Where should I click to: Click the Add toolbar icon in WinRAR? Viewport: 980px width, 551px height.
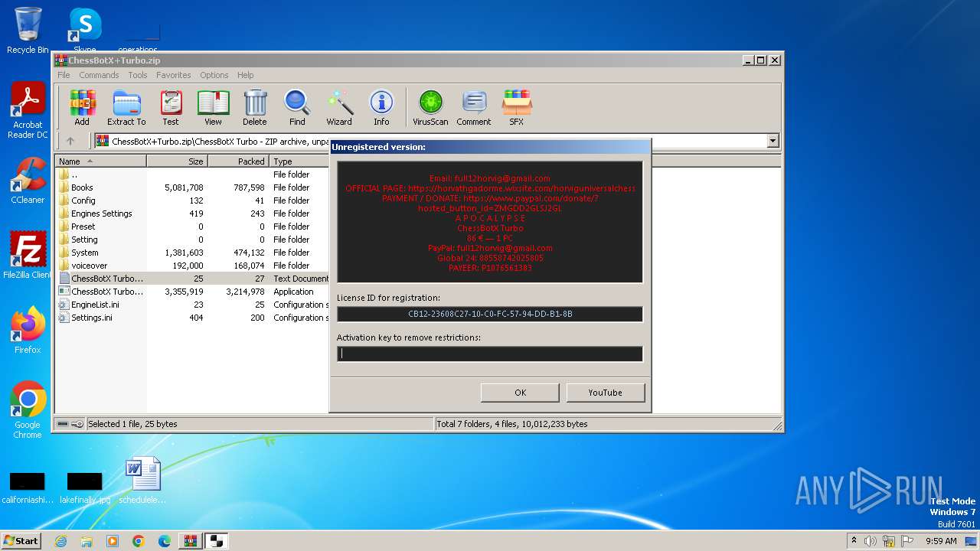82,108
